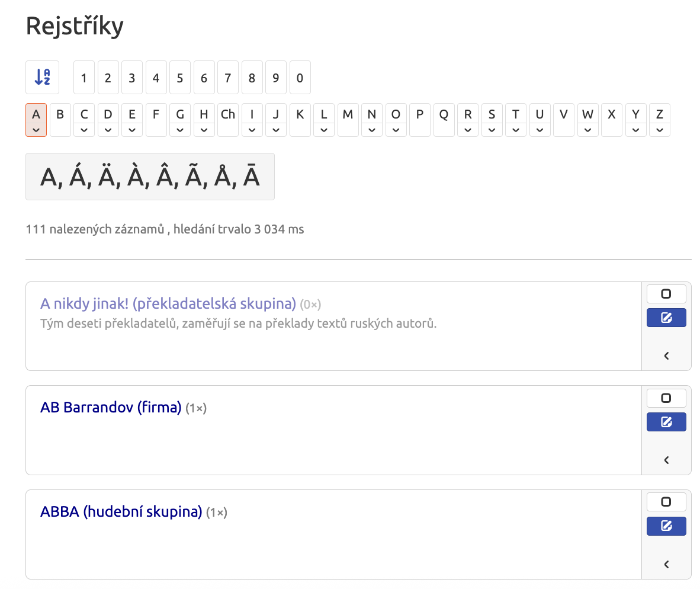This screenshot has width=700, height=589.
Task: Check the ABBA record checkbox
Action: tap(666, 502)
